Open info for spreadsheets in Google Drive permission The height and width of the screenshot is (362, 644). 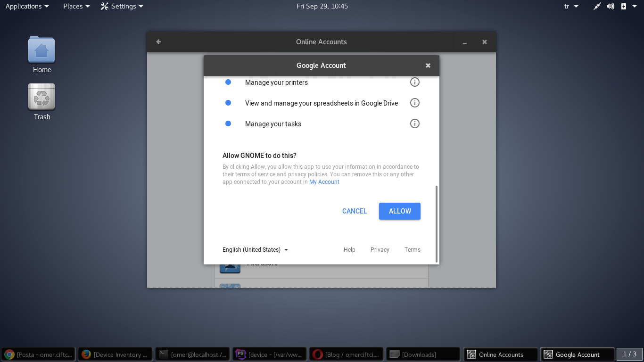coord(414,103)
